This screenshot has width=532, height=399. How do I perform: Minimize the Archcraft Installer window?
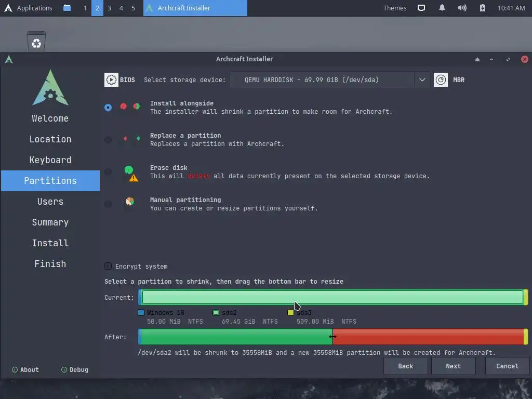[491, 59]
